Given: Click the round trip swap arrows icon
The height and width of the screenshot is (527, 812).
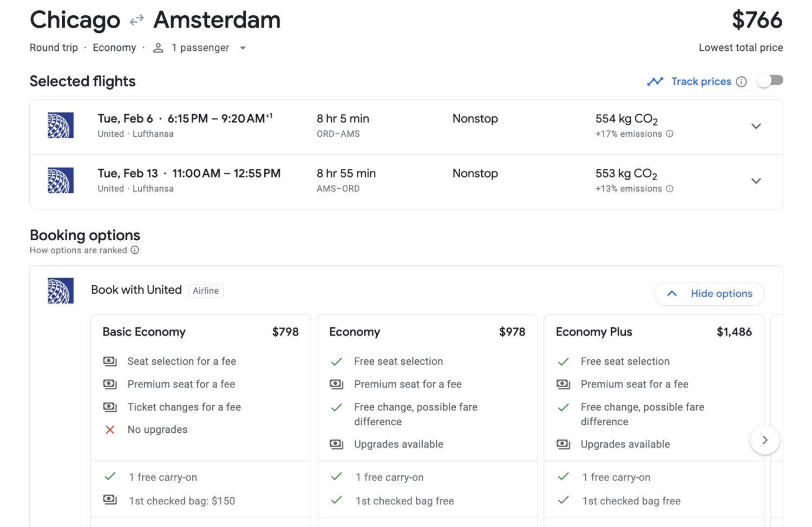Looking at the screenshot, I should 135,20.
